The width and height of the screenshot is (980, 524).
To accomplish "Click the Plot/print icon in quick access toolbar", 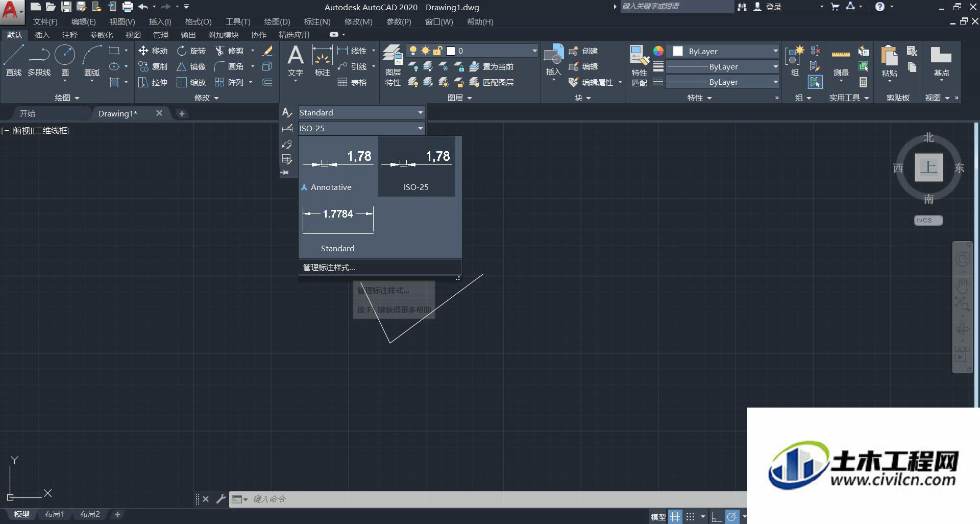I will pyautogui.click(x=128, y=7).
